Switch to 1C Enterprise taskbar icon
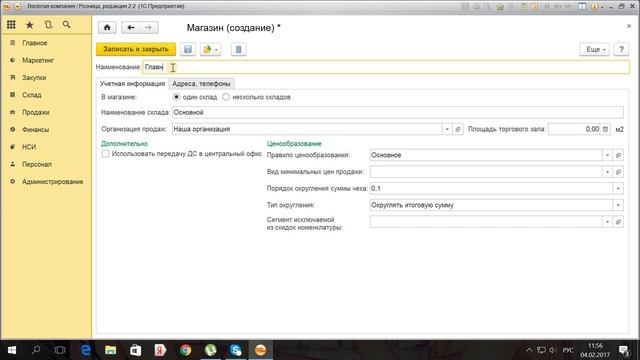Image resolution: width=640 pixels, height=360 pixels. pos(260,350)
